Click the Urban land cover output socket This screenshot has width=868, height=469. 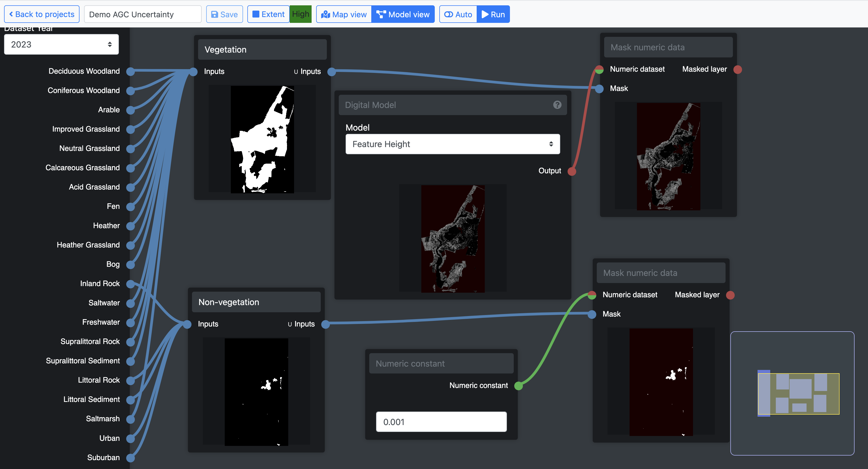130,438
